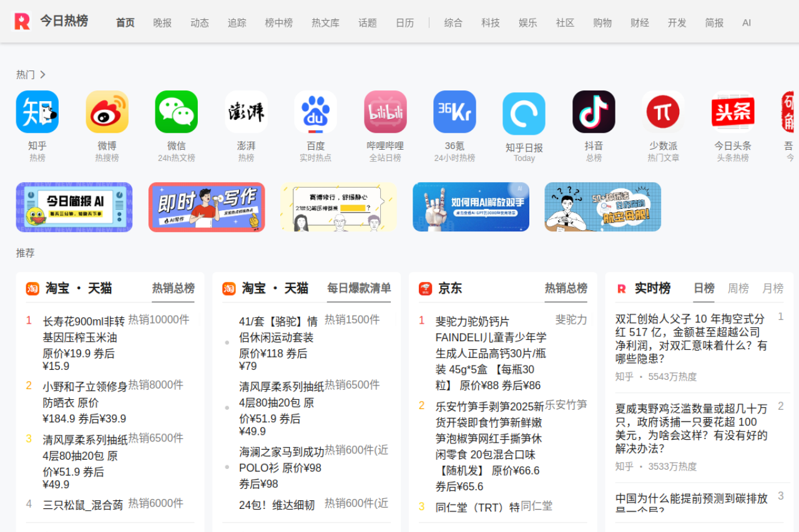The image size is (799, 532).
Task: Switch 实时榜 to the 周榜 tab
Action: pos(738,289)
